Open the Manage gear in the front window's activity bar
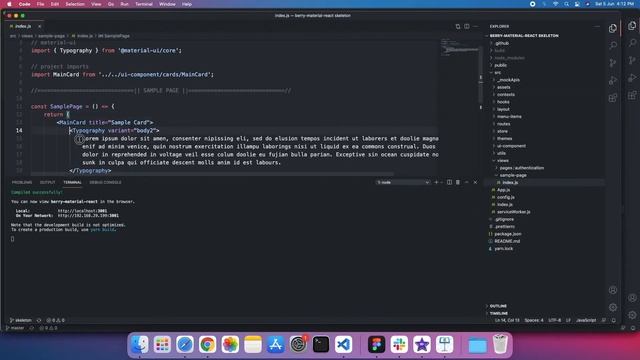The width and height of the screenshot is (640, 360). coord(613,307)
